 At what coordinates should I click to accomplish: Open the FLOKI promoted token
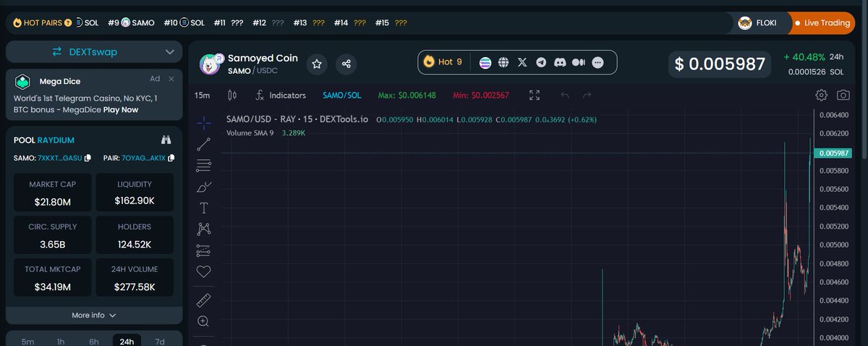pos(757,23)
